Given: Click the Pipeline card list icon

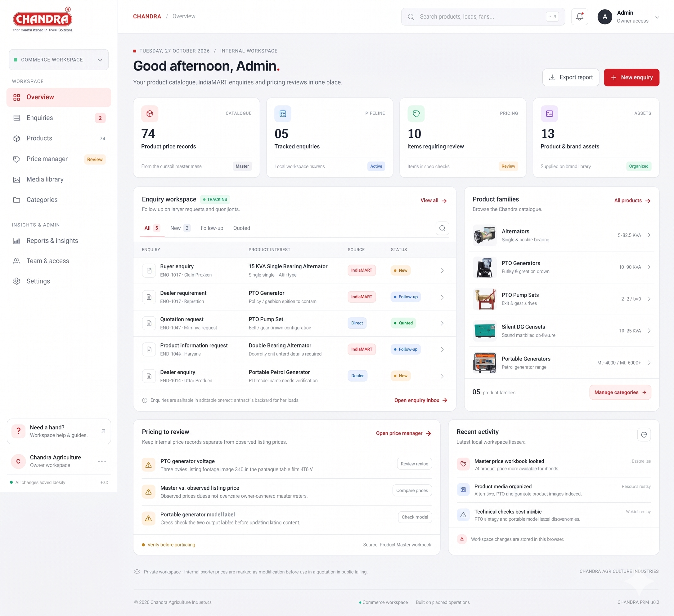Looking at the screenshot, I should point(283,114).
